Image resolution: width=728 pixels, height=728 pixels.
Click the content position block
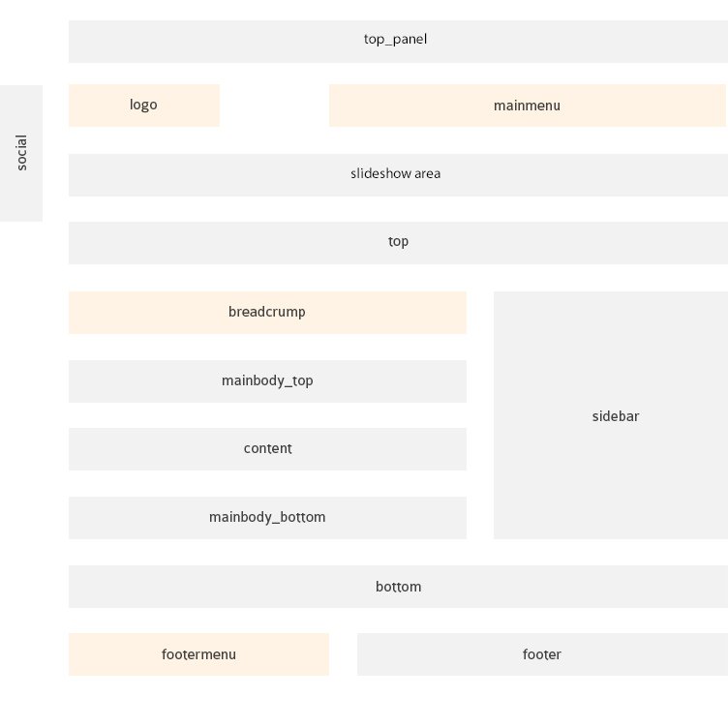(x=267, y=449)
